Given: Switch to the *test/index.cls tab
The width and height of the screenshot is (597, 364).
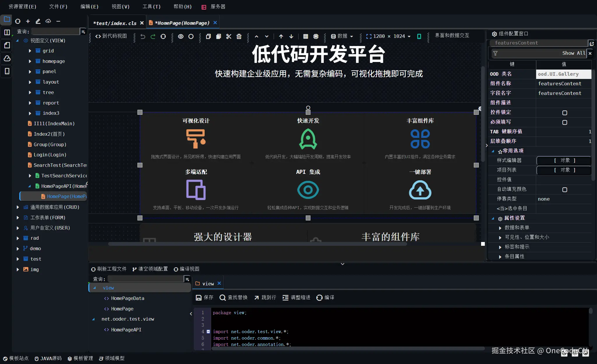Looking at the screenshot, I should click(x=115, y=23).
